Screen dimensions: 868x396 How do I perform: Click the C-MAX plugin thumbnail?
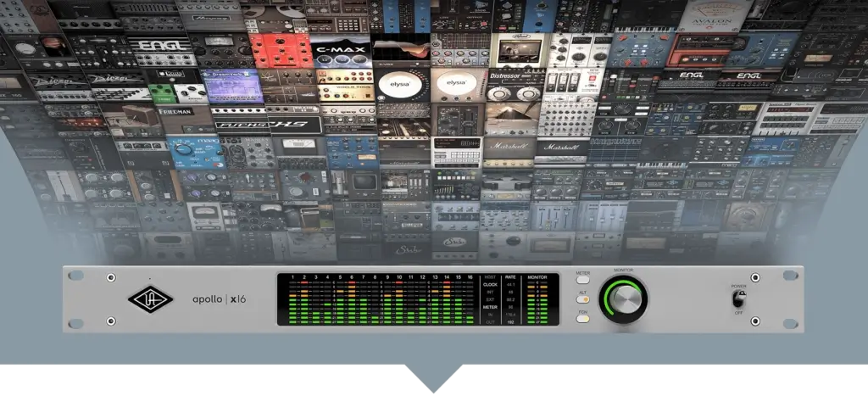pos(339,51)
